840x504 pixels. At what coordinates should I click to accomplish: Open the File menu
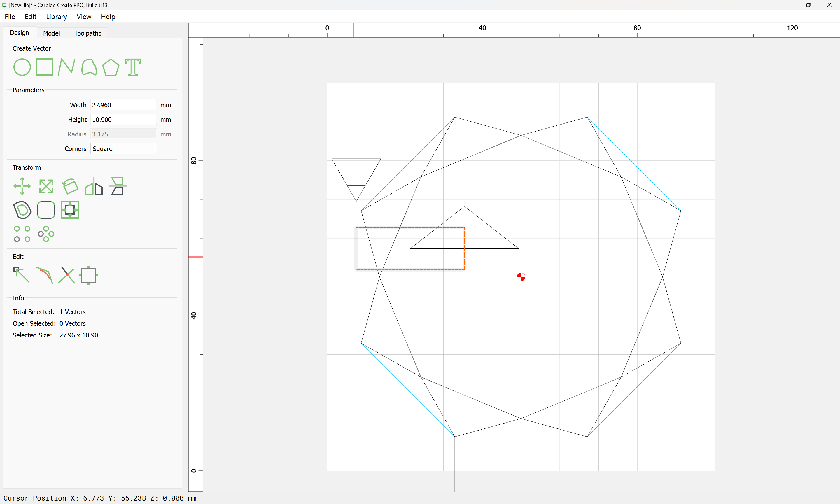pos(10,17)
